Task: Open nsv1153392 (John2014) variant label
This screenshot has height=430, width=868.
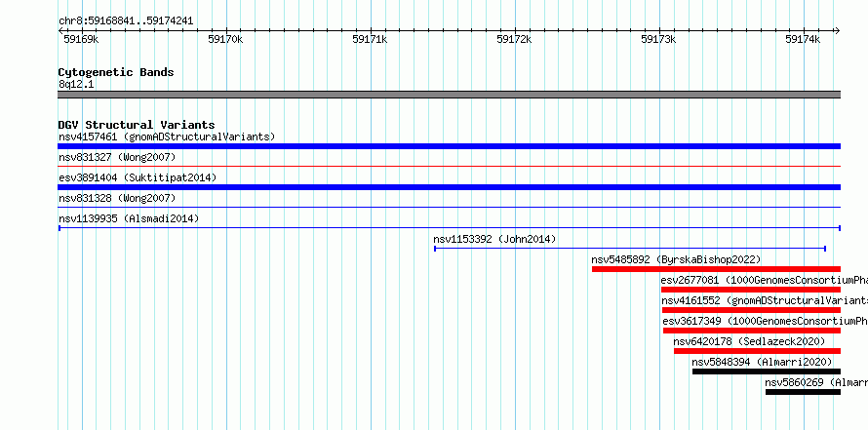Action: [494, 239]
